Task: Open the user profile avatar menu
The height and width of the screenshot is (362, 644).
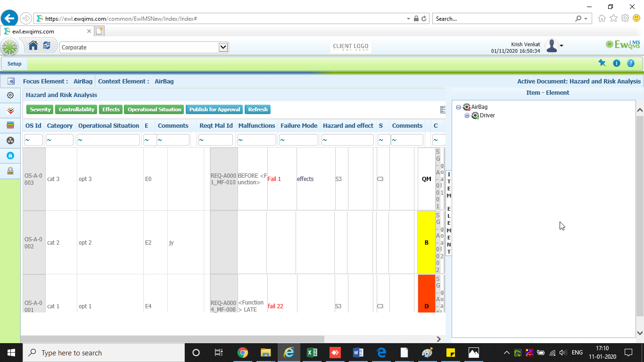Action: click(x=554, y=46)
